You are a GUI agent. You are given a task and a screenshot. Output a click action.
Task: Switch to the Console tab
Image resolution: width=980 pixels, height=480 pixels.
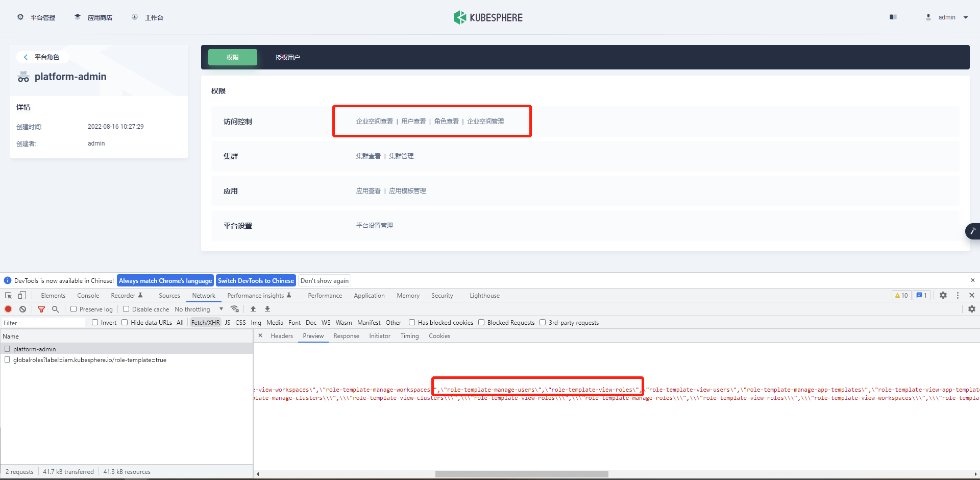pos(88,295)
